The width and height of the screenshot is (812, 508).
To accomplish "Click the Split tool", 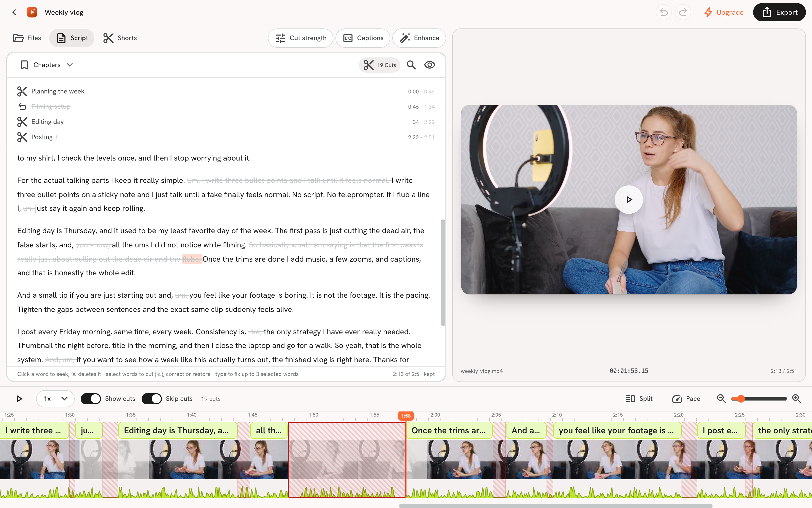I will (639, 399).
